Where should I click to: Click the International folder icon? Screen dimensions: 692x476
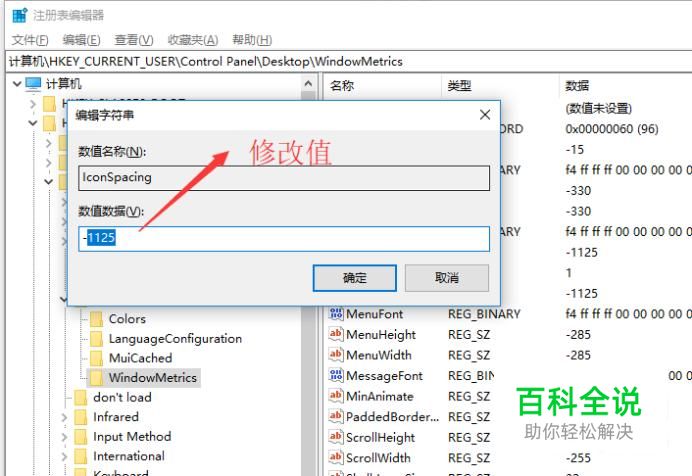click(81, 456)
